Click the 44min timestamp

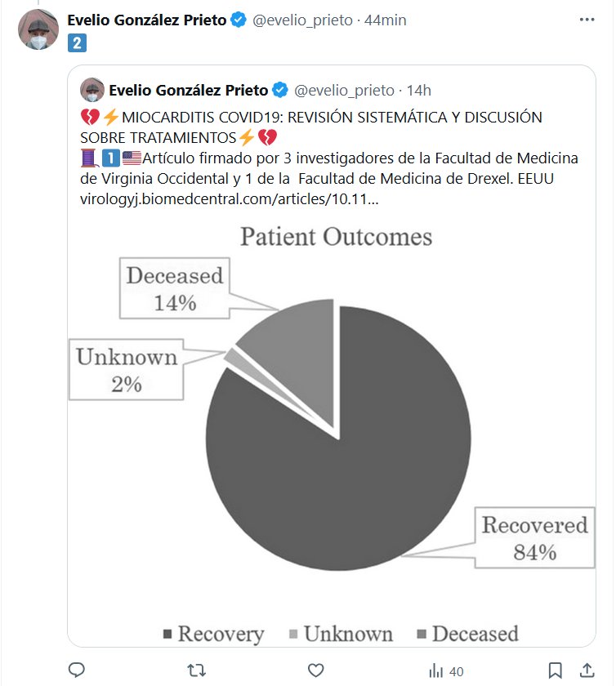pos(384,20)
